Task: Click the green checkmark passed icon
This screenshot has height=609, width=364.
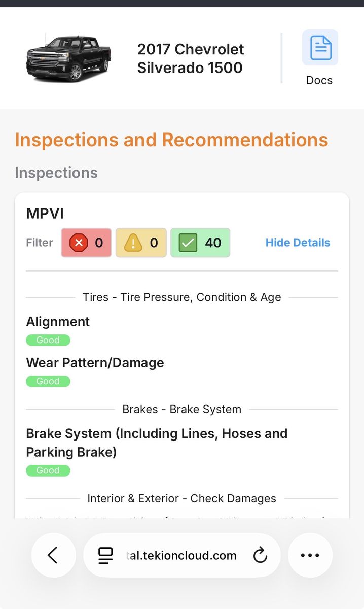Action: 188,243
